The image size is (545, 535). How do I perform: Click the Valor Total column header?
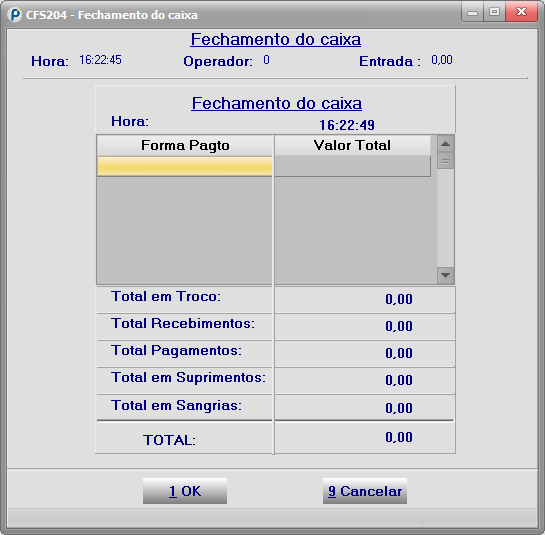pos(352,145)
